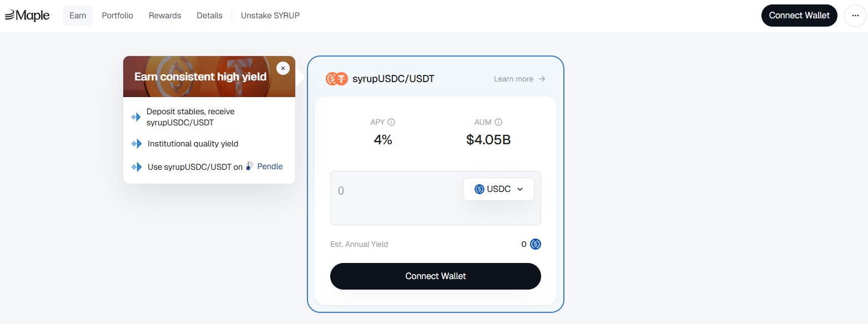Open the Learn more link
The height and width of the screenshot is (324, 868).
tap(513, 79)
